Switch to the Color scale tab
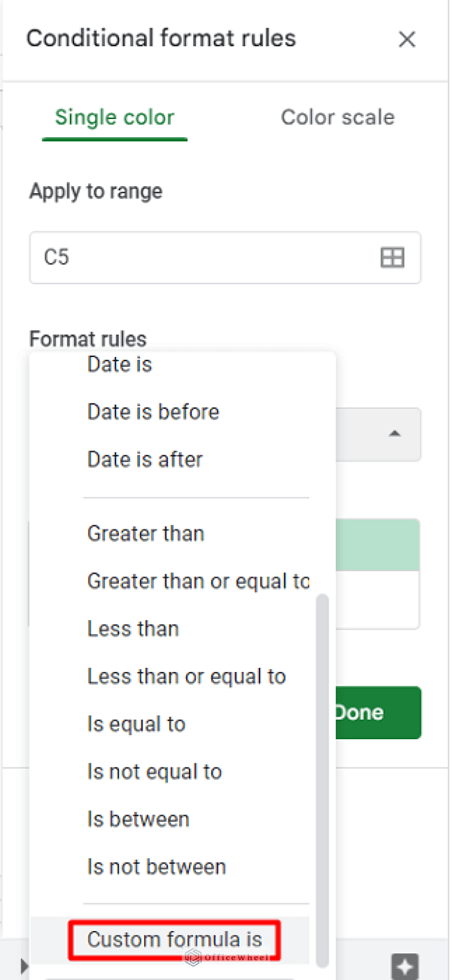The image size is (452, 980). tap(337, 117)
